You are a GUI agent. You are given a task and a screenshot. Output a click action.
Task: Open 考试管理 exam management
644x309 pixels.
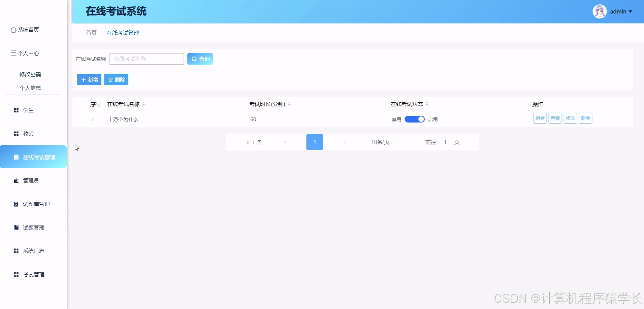[33, 274]
